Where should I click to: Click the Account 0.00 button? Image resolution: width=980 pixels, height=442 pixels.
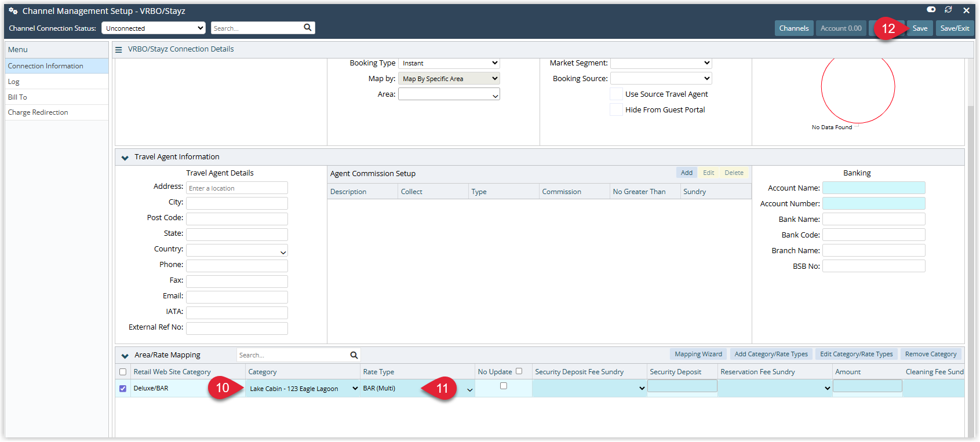[x=841, y=28]
